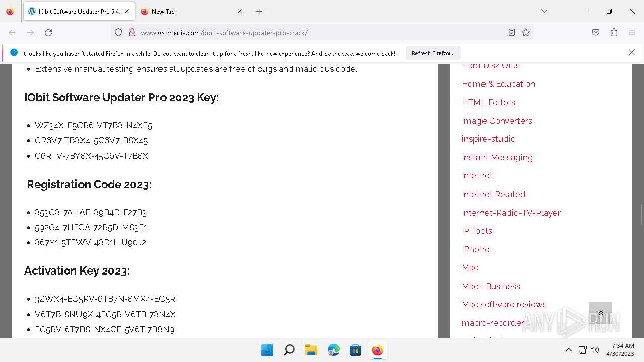Go back to the previous page

tap(12, 32)
